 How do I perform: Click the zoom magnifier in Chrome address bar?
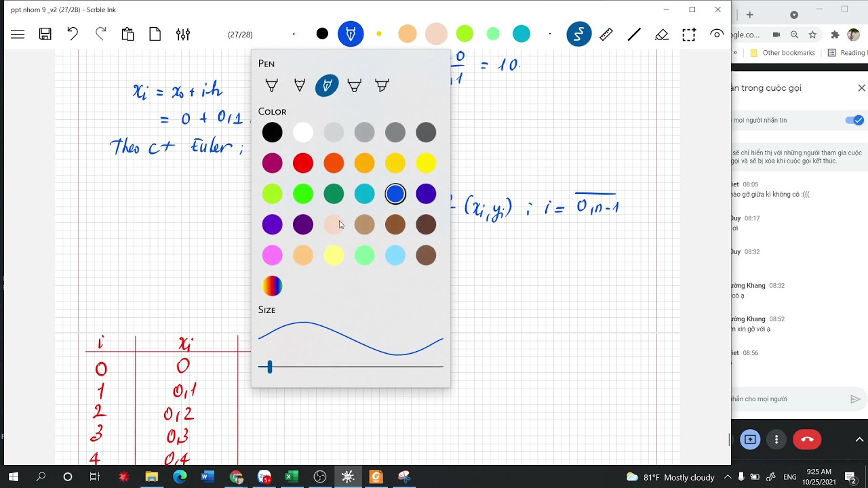pos(794,35)
